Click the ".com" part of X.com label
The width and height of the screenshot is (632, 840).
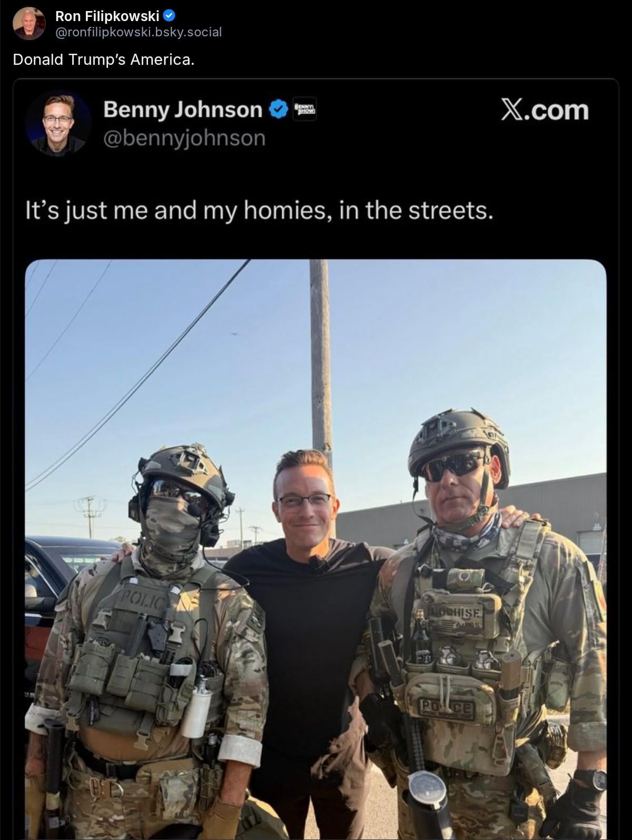pyautogui.click(x=558, y=110)
